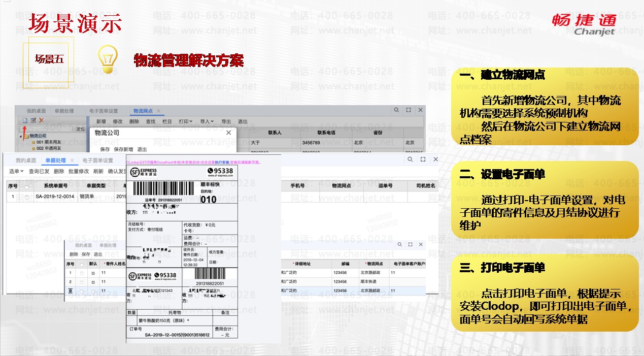This screenshot has width=644, height=356.
Task: Click the 场景五 label box
Action: click(49, 59)
